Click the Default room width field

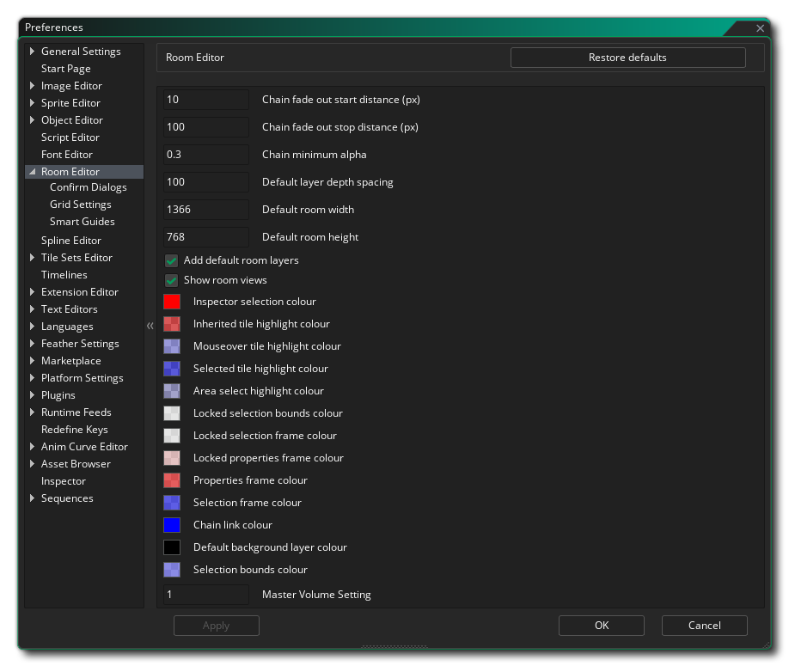205,209
